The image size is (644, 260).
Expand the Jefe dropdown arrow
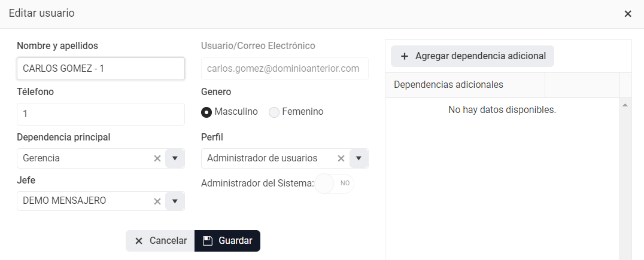pyautogui.click(x=175, y=201)
